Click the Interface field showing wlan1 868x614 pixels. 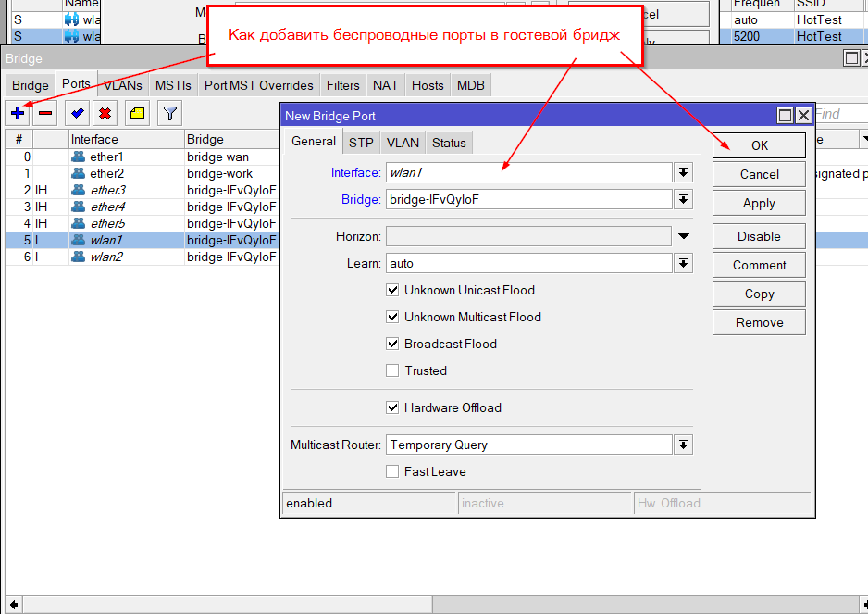[x=529, y=172]
